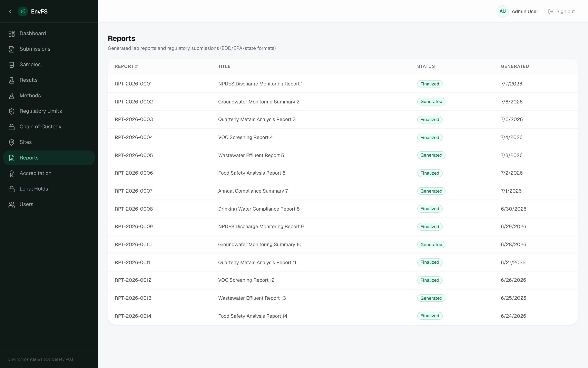Click Annual Compliance Summary 7 title
This screenshot has width=588, height=368.
[x=253, y=191]
